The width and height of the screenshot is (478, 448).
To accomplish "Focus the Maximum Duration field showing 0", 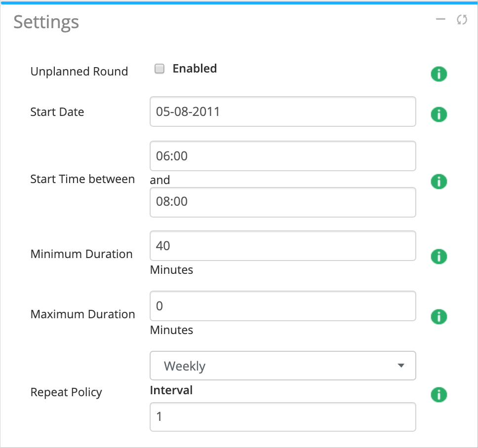I will pyautogui.click(x=282, y=306).
